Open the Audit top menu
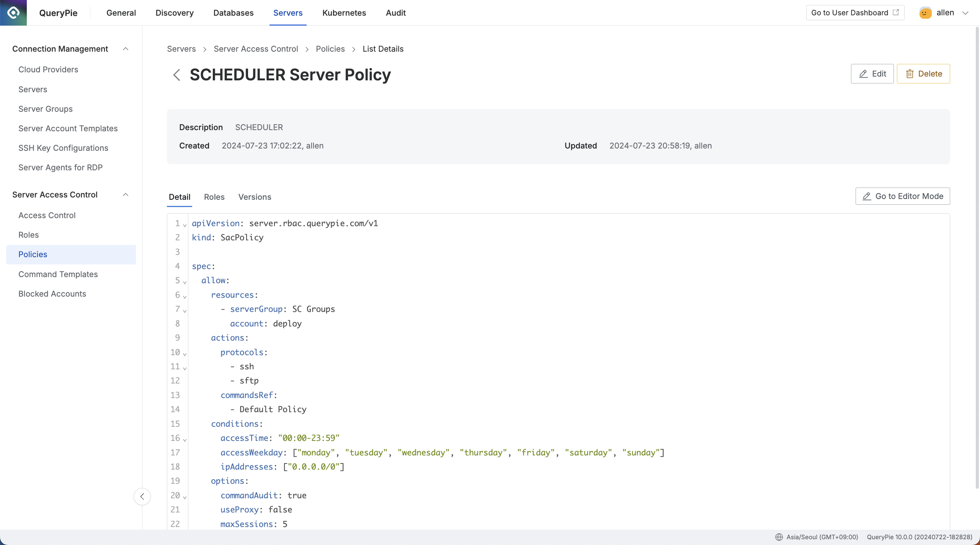The image size is (980, 545). pos(396,13)
